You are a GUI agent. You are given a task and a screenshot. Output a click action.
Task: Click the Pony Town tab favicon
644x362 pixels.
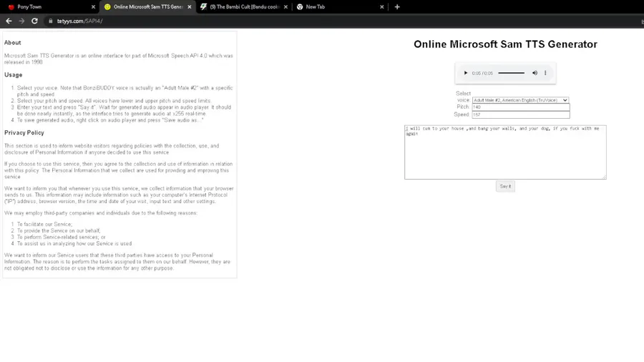pyautogui.click(x=11, y=7)
